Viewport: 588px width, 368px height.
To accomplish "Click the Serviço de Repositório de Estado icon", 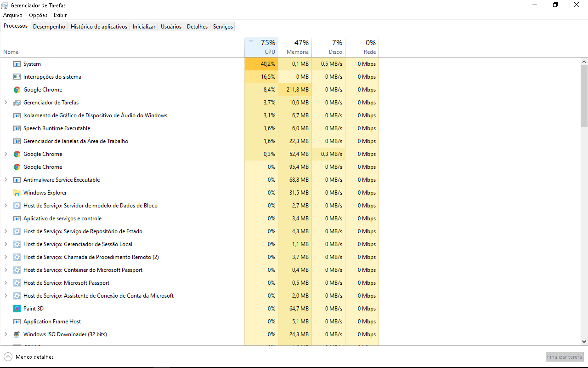I will click(x=17, y=231).
